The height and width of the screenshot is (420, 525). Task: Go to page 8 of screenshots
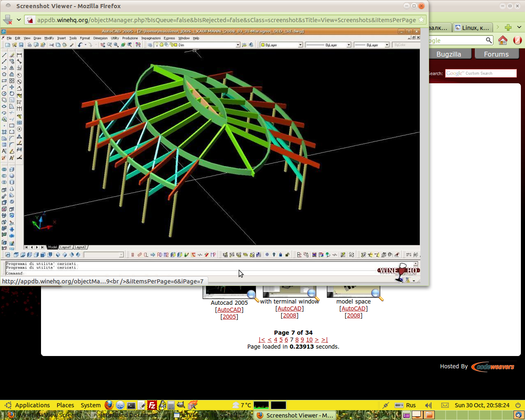[297, 340]
